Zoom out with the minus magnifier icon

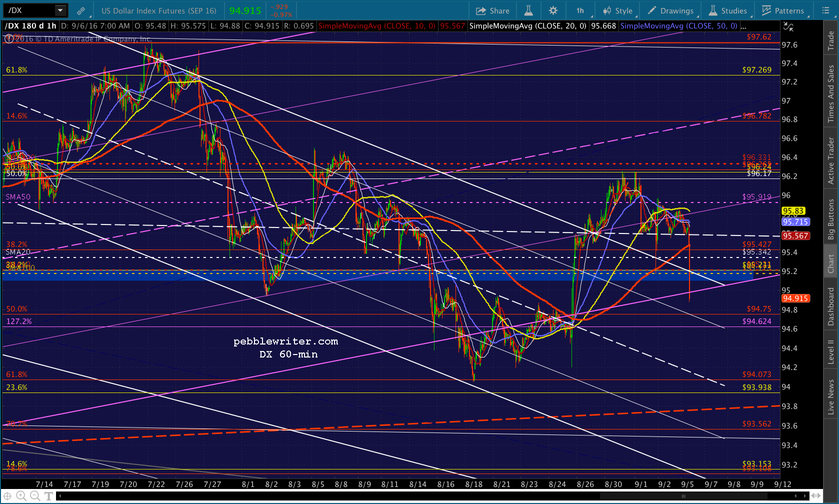[34, 496]
